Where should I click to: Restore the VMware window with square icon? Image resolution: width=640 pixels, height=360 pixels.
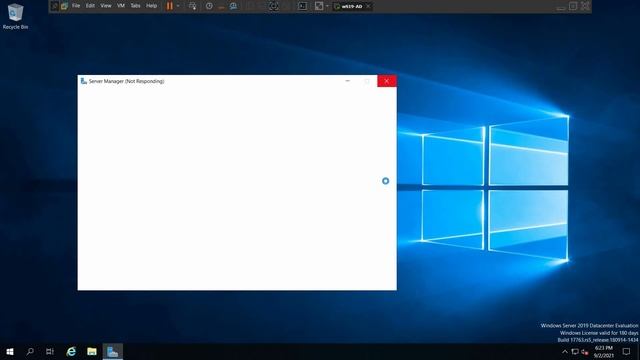573,6
